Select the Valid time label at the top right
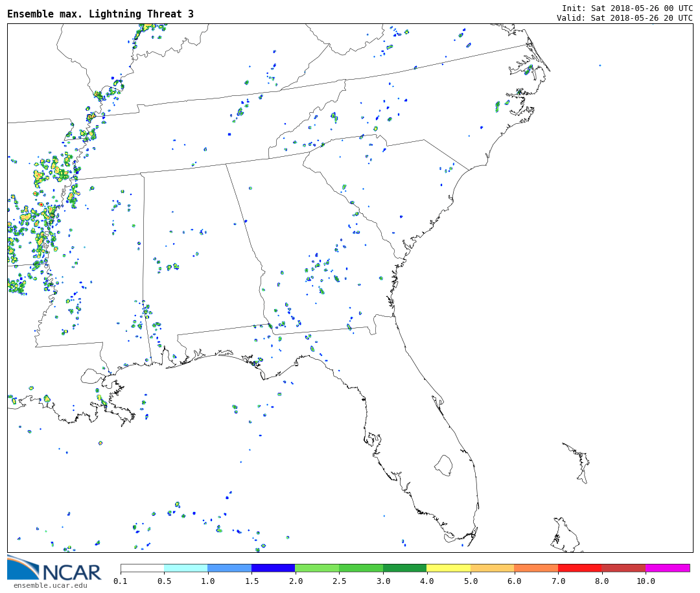Screen dimensions: 700x593 coord(624,18)
